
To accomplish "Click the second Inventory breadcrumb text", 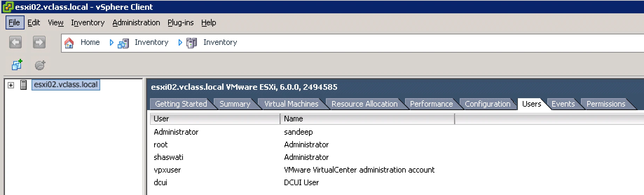I will [x=220, y=42].
